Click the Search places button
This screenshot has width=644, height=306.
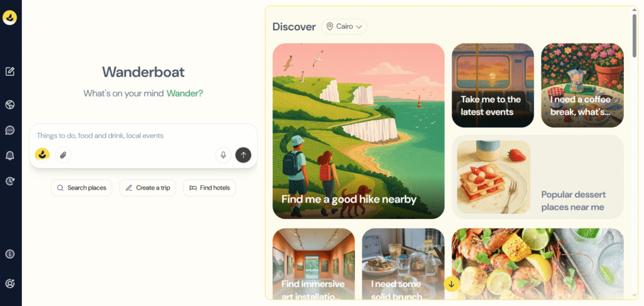click(x=81, y=188)
